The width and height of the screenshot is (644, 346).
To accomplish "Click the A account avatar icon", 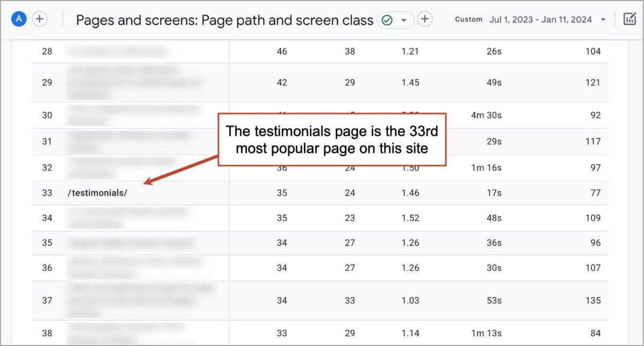I will [x=18, y=19].
